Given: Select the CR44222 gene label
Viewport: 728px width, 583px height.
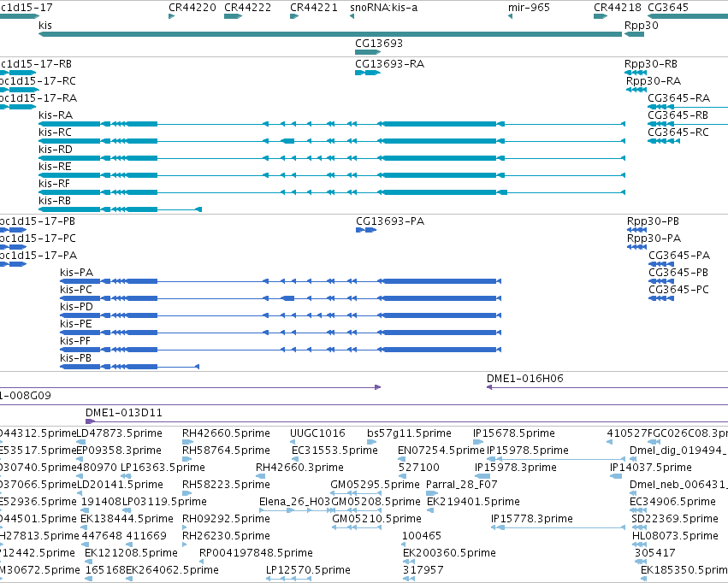Looking at the screenshot, I should [x=247, y=8].
